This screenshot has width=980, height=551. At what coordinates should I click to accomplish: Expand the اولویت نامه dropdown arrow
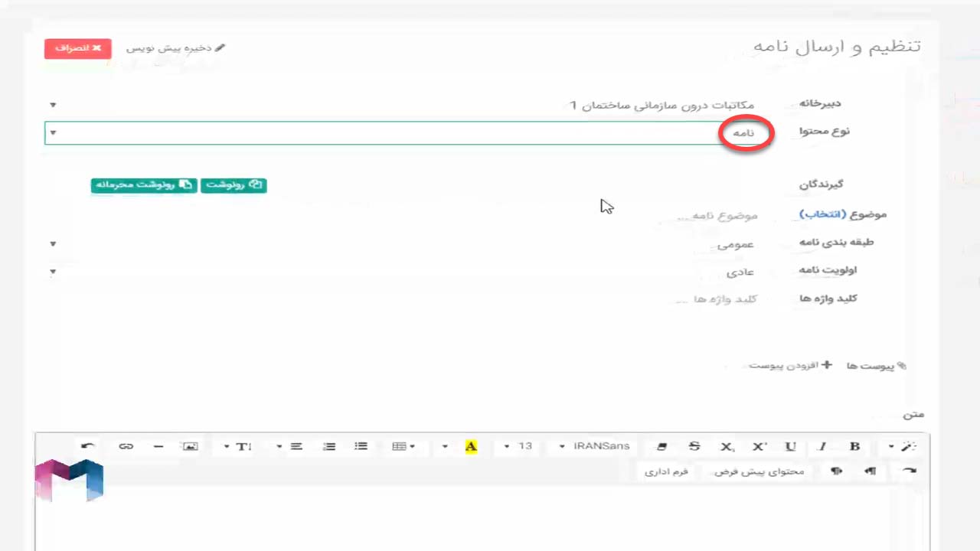[x=53, y=271]
